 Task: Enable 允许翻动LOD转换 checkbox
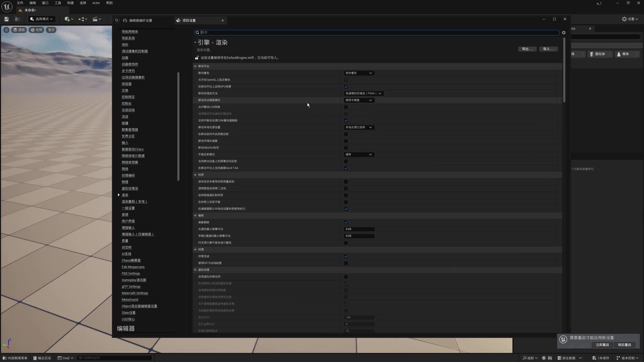pyautogui.click(x=346, y=107)
